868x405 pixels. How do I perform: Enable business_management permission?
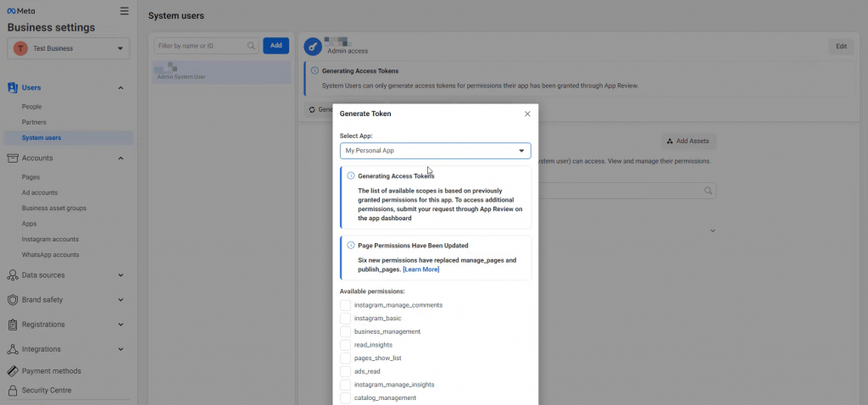[345, 331]
